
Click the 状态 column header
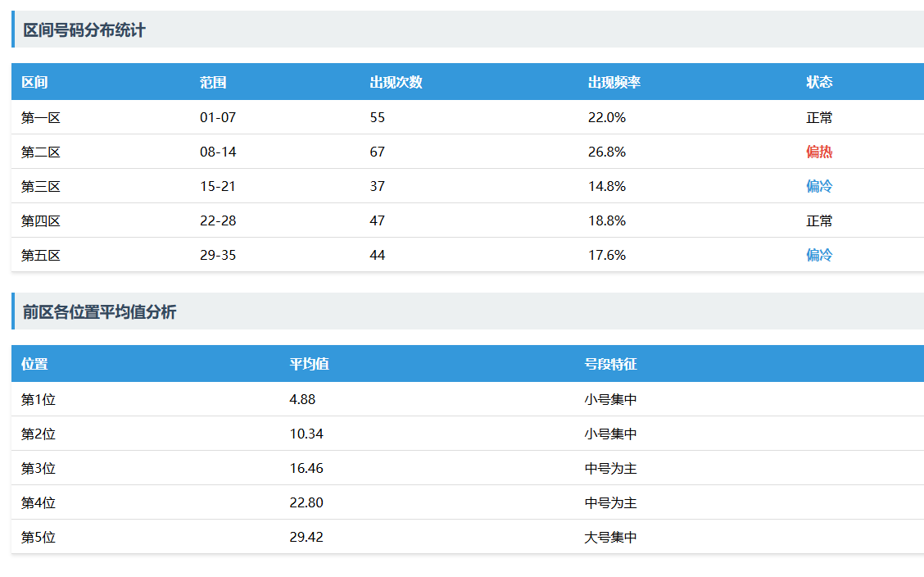coord(819,82)
